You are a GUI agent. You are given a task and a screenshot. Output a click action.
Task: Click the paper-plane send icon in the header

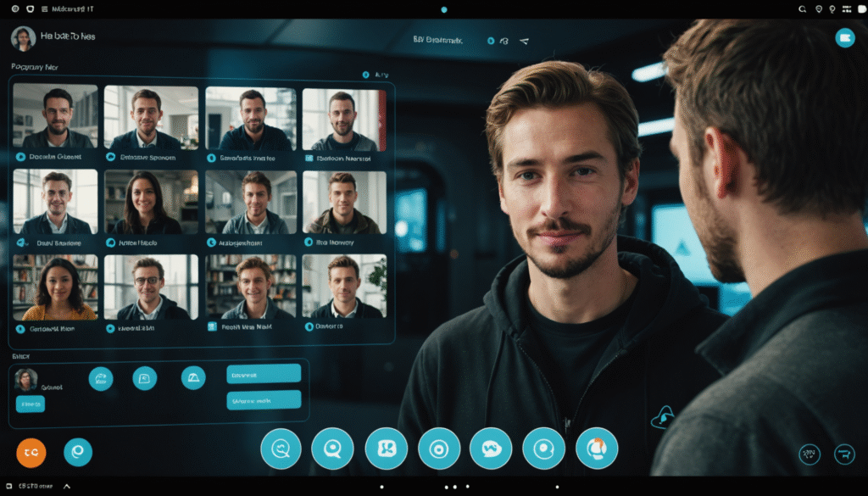point(524,41)
